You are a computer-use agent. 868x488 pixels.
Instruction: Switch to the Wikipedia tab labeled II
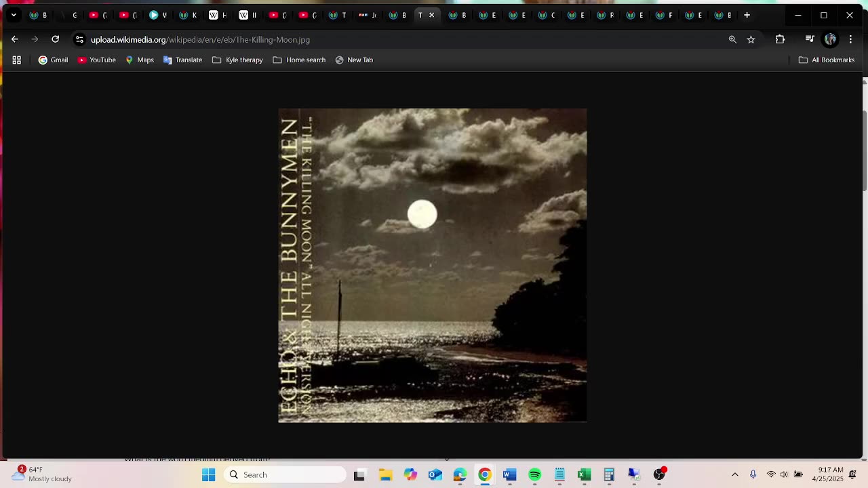[247, 15]
